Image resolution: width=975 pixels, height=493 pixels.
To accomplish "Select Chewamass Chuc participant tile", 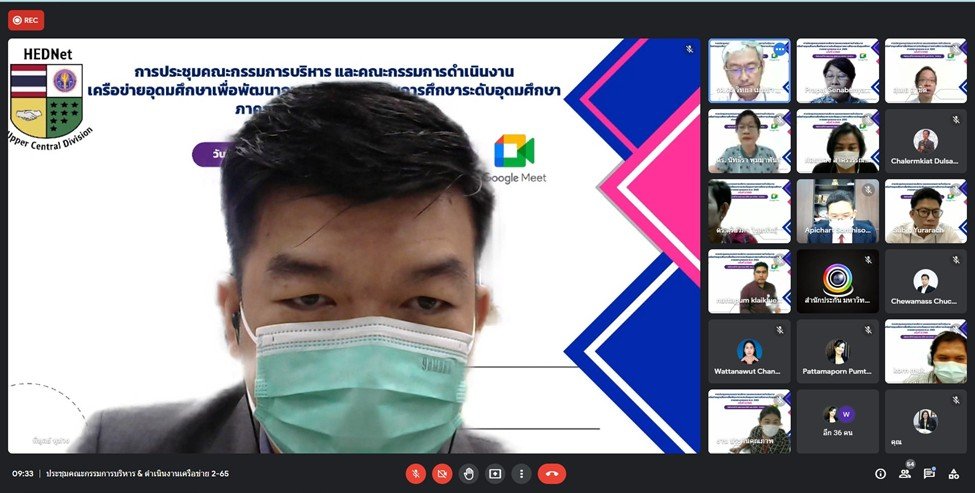I will tap(925, 282).
